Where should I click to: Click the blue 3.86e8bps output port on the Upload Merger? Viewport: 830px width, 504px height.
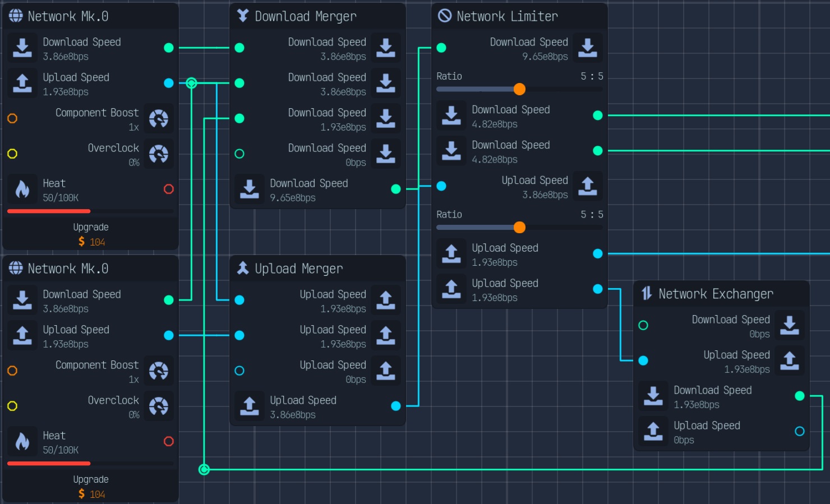pyautogui.click(x=396, y=406)
